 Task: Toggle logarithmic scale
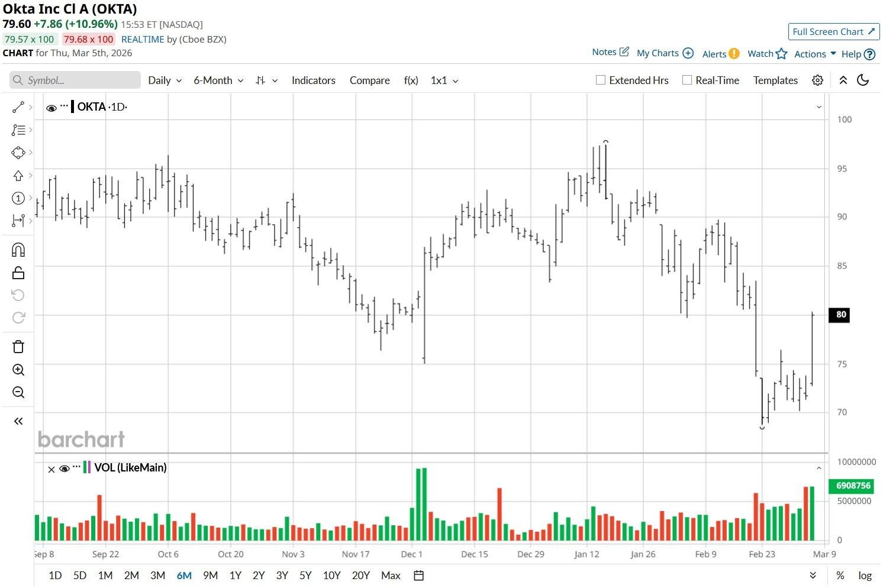(865, 576)
